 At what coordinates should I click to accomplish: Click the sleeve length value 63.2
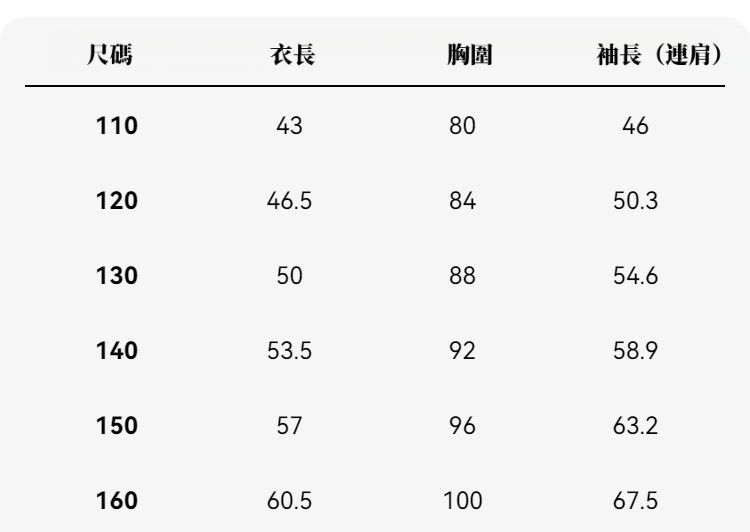[634, 426]
